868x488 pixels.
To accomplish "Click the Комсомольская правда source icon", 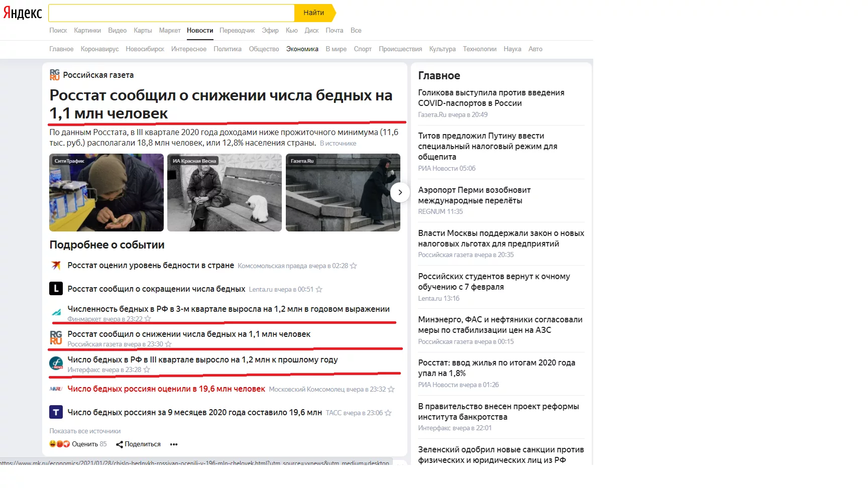I will 56,265.
